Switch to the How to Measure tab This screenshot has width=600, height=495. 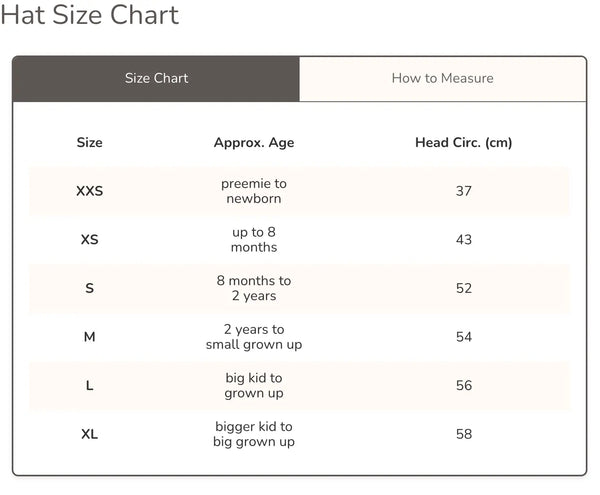pyautogui.click(x=442, y=78)
